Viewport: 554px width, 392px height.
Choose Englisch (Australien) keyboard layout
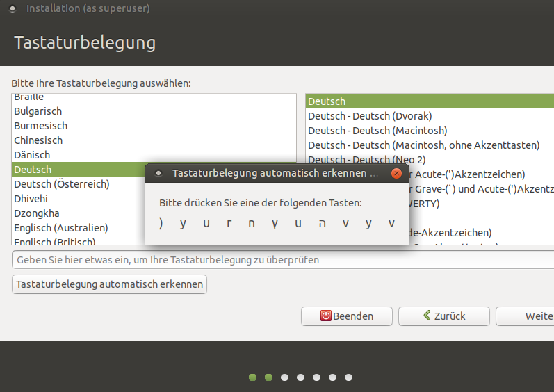pos(61,228)
